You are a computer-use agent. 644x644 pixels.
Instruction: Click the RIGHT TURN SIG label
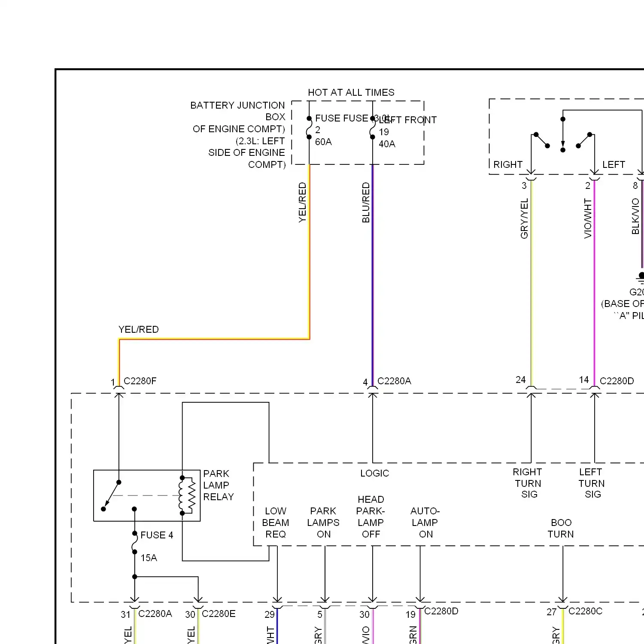528,483
